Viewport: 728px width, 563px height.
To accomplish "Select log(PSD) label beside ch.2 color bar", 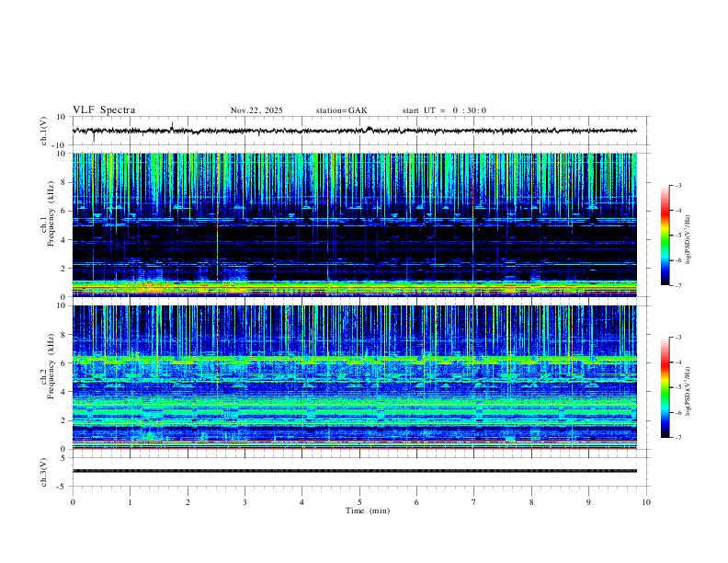I will 689,391.
